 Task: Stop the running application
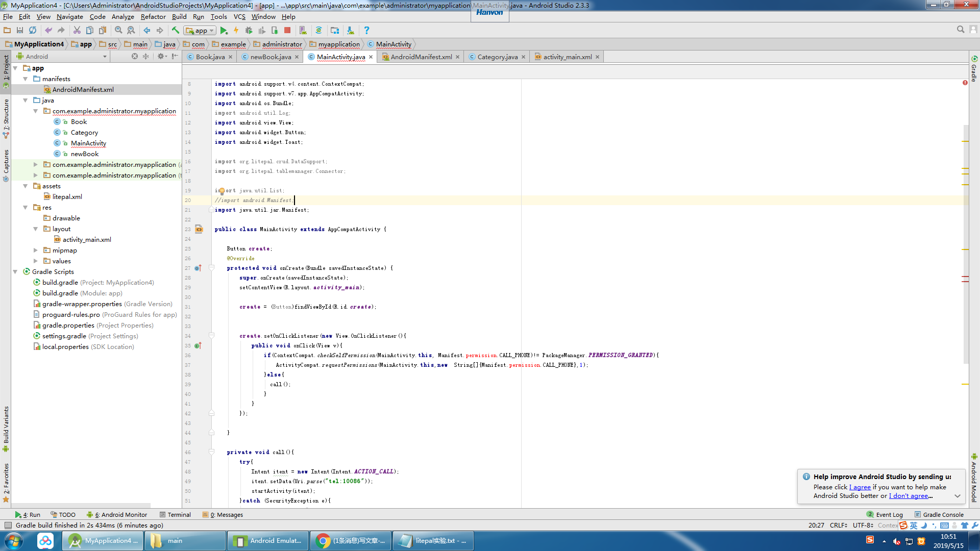(x=287, y=30)
